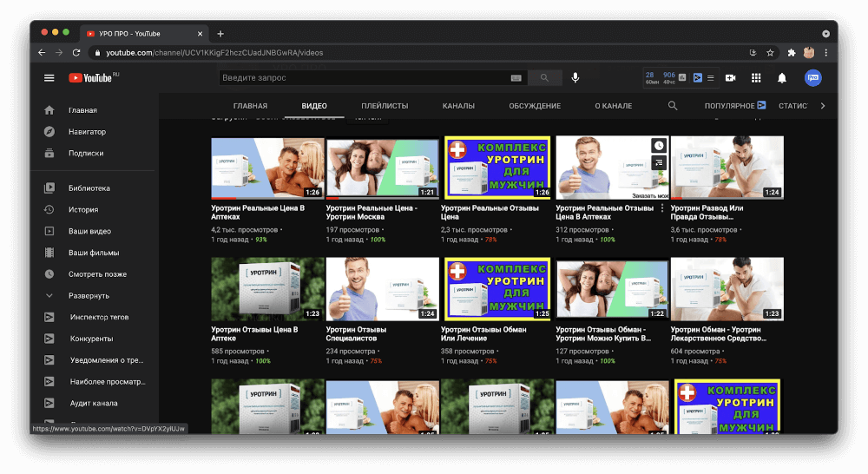Open the О канале tab
Image resolution: width=868 pixels, height=474 pixels.
(613, 106)
